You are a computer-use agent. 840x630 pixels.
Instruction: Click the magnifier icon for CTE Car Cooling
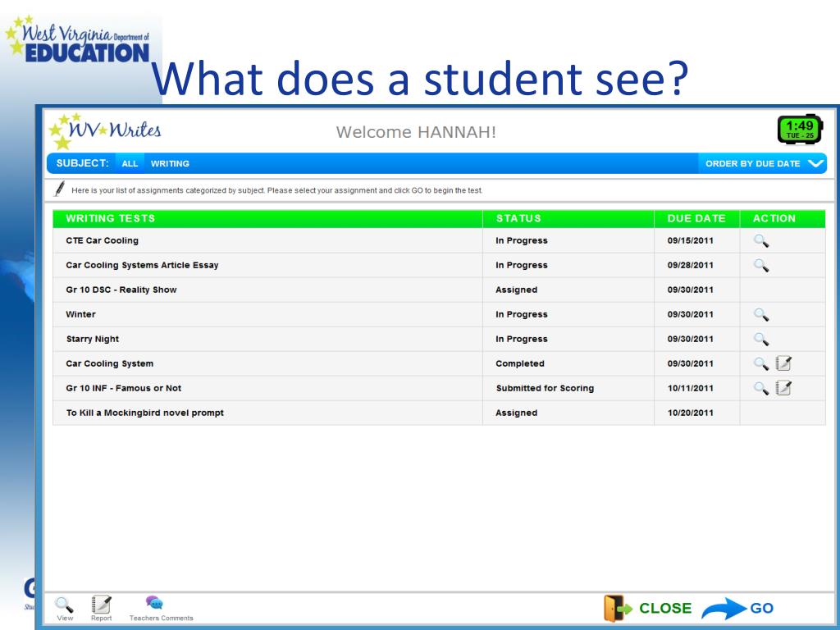[x=761, y=241]
